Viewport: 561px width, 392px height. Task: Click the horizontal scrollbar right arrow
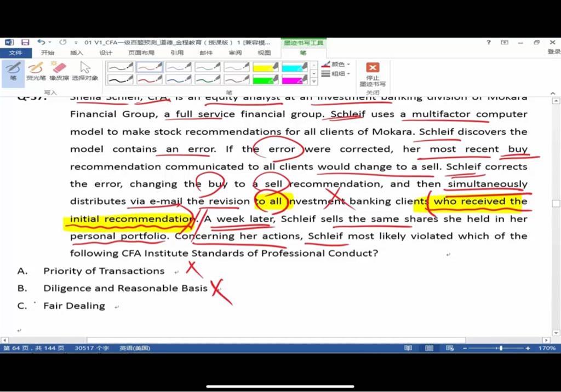(x=546, y=340)
